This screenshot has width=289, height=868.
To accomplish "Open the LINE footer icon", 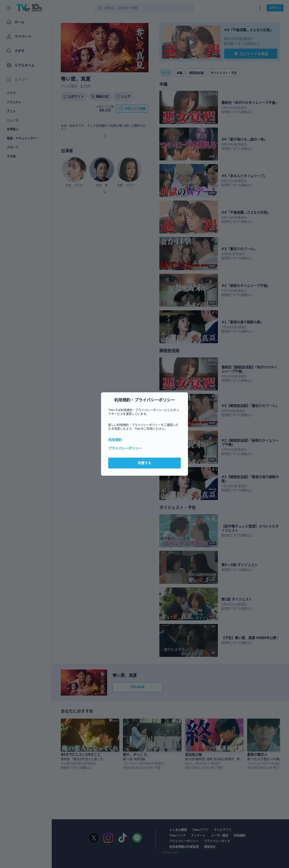I will pos(137,838).
